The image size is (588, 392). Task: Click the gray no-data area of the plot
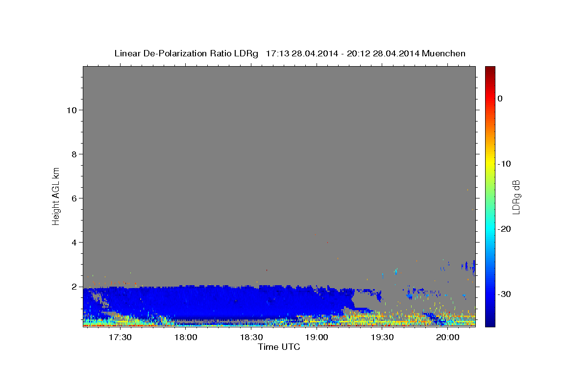coord(279,171)
